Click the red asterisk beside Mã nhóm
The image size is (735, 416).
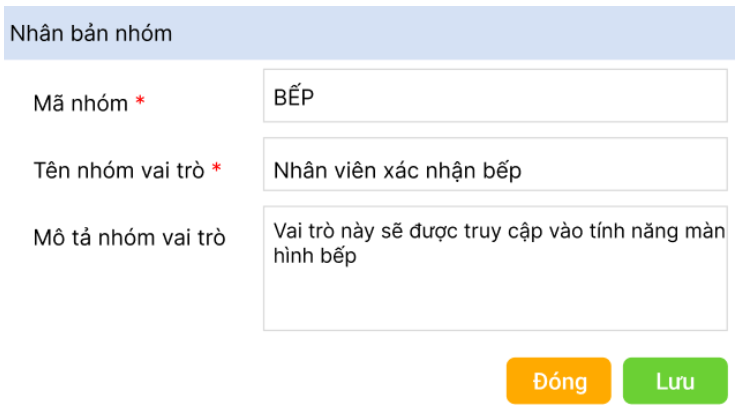140,102
